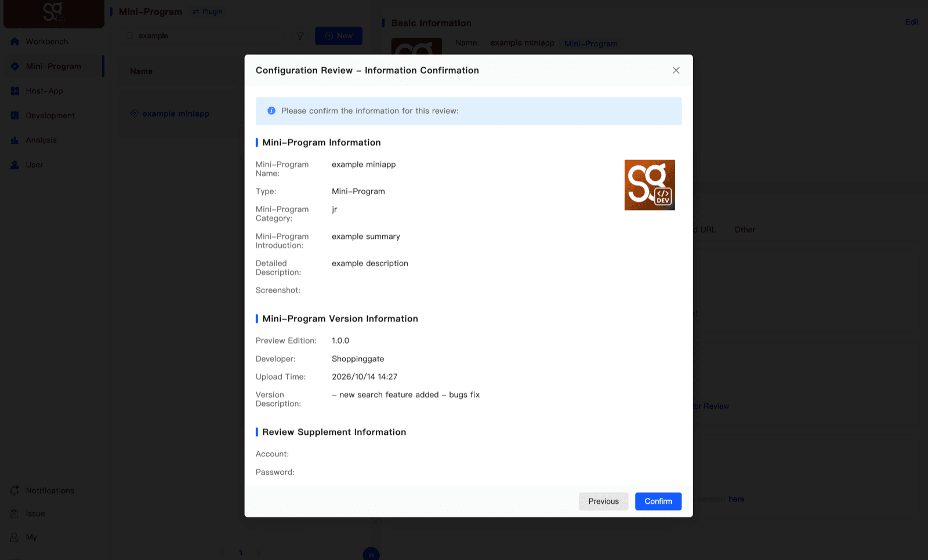Open the filter funnel icon
Image resolution: width=928 pixels, height=560 pixels.
point(300,36)
